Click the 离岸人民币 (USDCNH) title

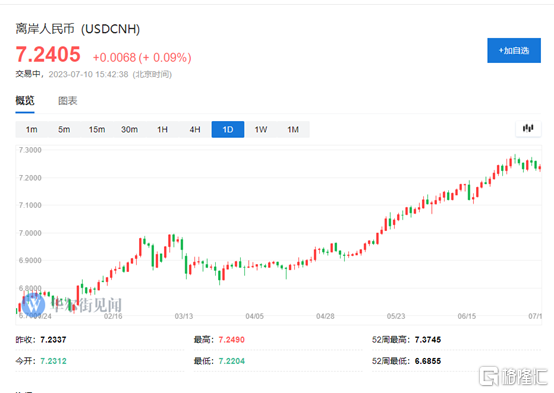pyautogui.click(x=78, y=29)
